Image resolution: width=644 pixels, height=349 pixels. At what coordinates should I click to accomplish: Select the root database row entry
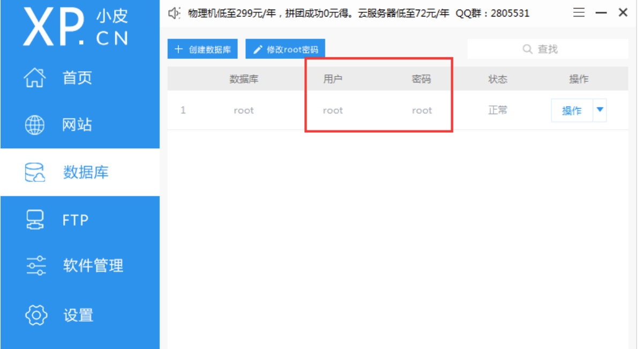(398, 110)
